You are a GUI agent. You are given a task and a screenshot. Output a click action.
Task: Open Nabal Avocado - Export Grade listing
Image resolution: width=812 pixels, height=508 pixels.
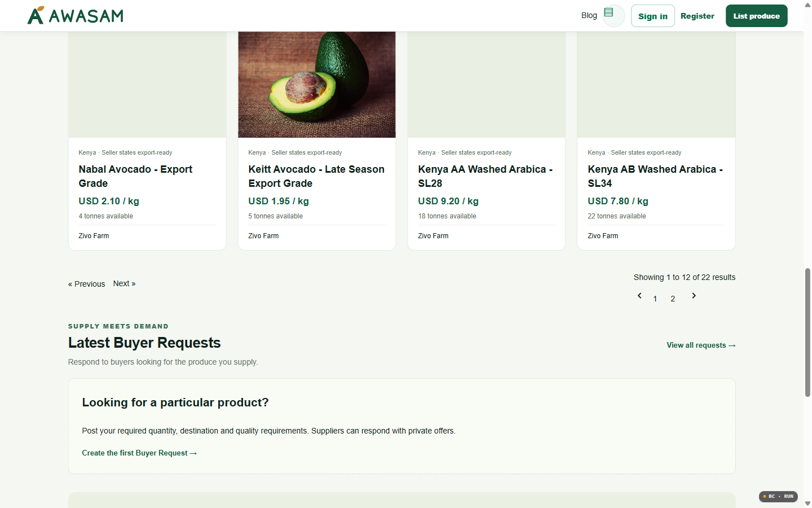coord(135,176)
